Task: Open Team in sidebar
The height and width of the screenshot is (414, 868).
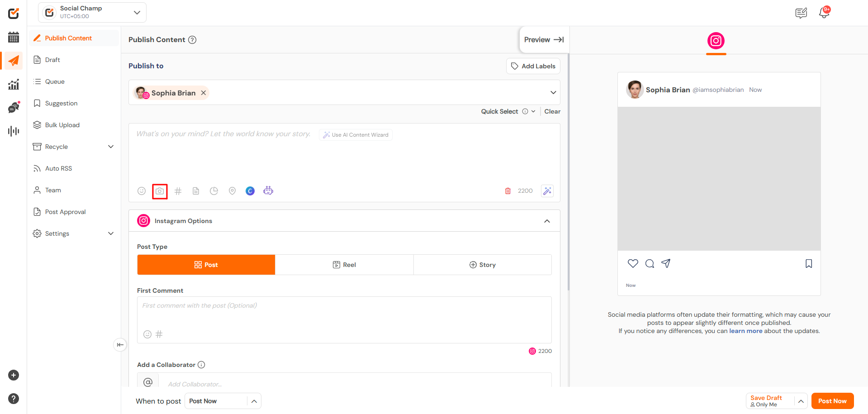Action: point(75,190)
